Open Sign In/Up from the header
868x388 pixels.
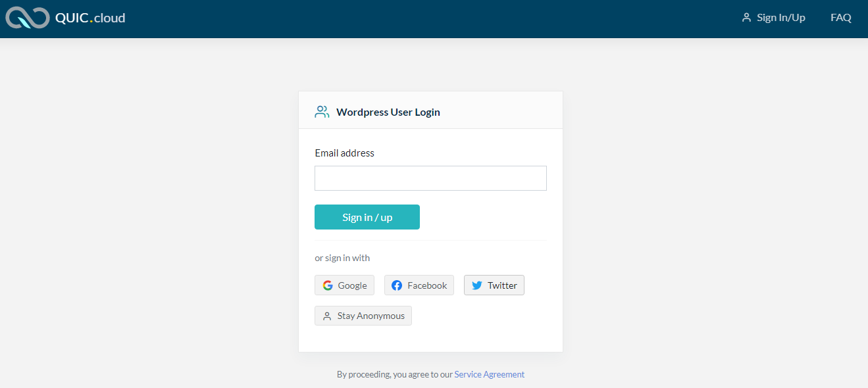click(780, 18)
